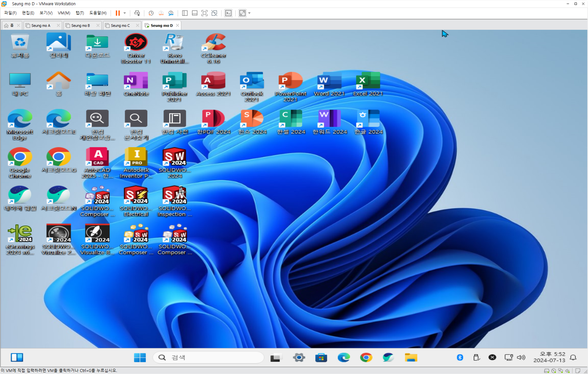Select the Outlook 2021 shortcut
The image size is (588, 374).
point(252,87)
